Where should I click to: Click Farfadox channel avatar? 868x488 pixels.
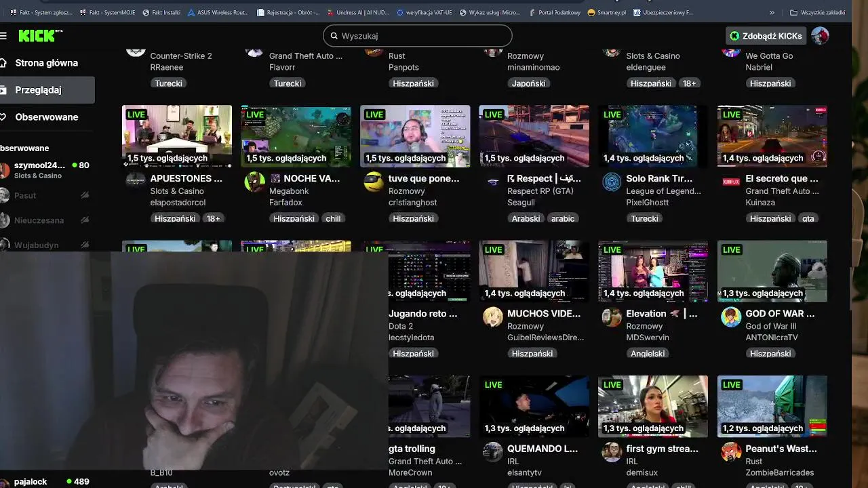coord(254,182)
